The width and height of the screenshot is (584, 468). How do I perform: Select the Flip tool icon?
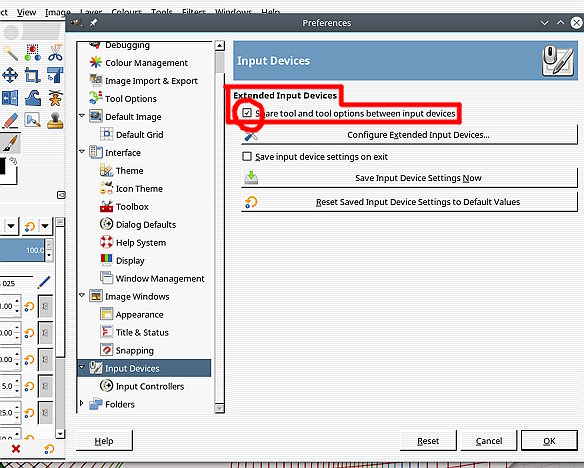click(x=10, y=98)
